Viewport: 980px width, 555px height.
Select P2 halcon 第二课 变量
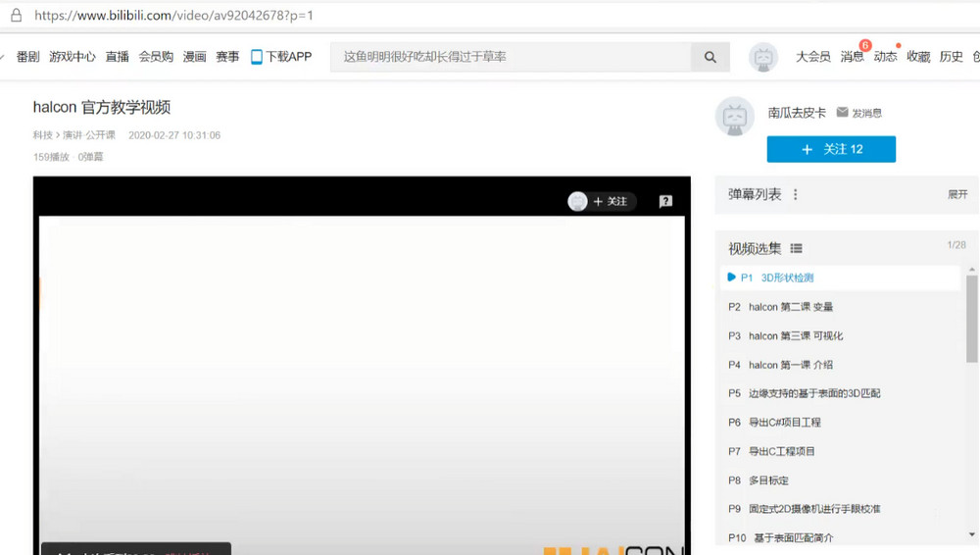click(x=841, y=307)
